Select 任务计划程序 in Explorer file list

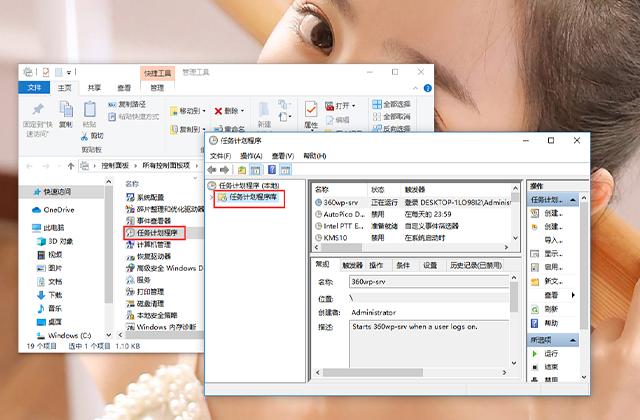(x=155, y=233)
